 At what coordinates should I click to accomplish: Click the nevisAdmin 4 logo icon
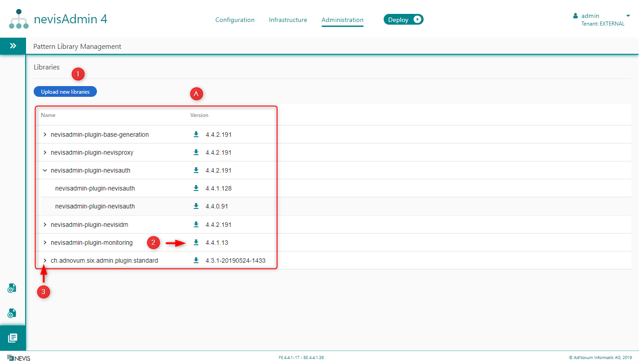pyautogui.click(x=18, y=19)
